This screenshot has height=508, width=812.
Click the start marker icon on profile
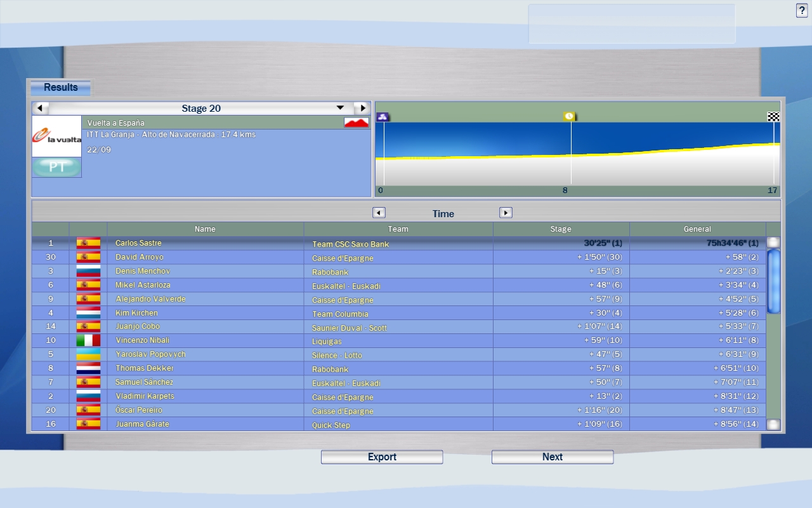coord(383,117)
